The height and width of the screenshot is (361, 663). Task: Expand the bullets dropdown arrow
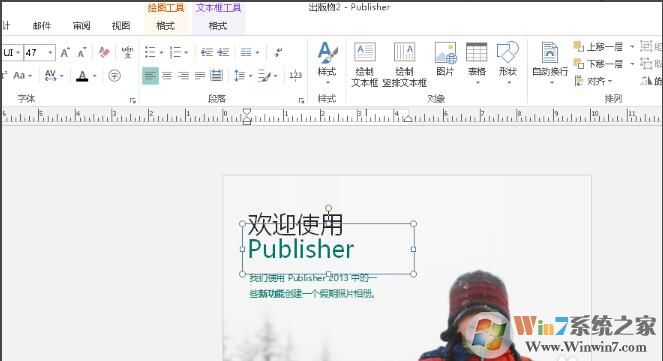(161, 53)
